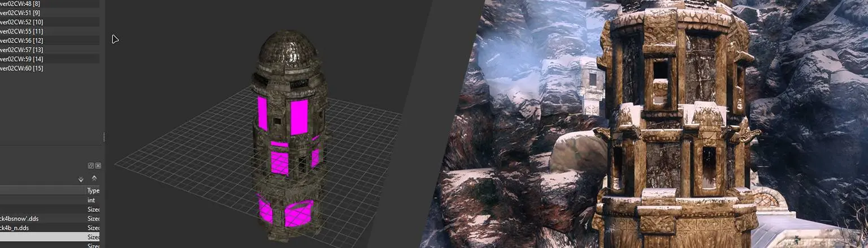Select block row ending ':59 [14]'
Image resolution: width=868 pixels, height=248 pixels.
[x=50, y=59]
